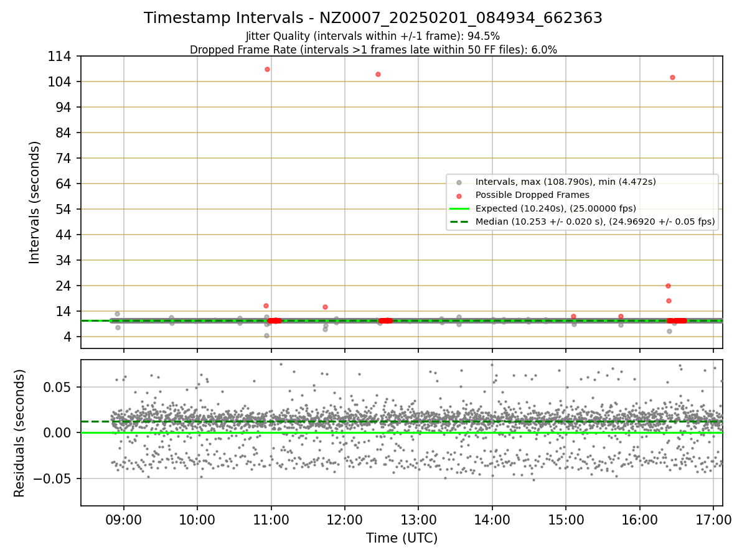
Task: Click x-axis time label '14:00'
Action: click(492, 520)
